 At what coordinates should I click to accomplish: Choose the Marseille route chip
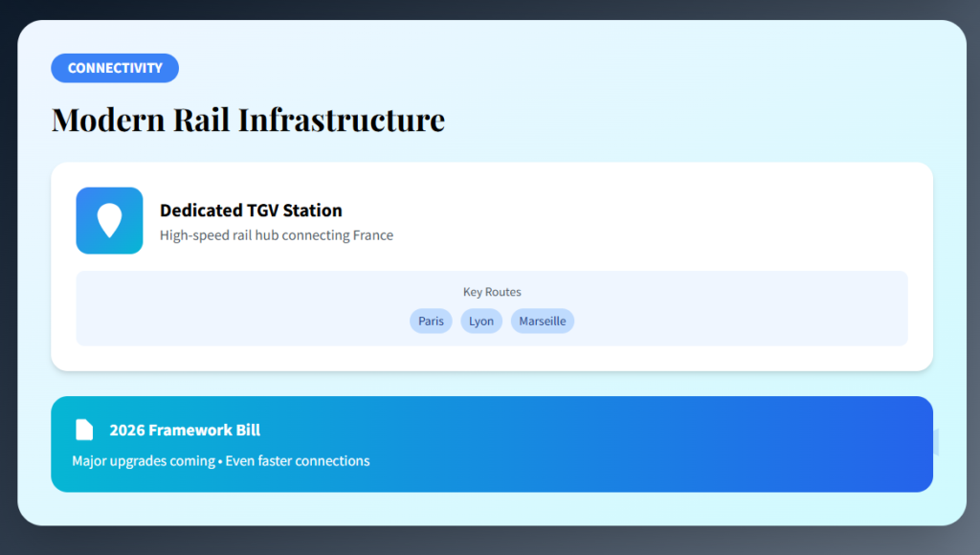click(542, 322)
